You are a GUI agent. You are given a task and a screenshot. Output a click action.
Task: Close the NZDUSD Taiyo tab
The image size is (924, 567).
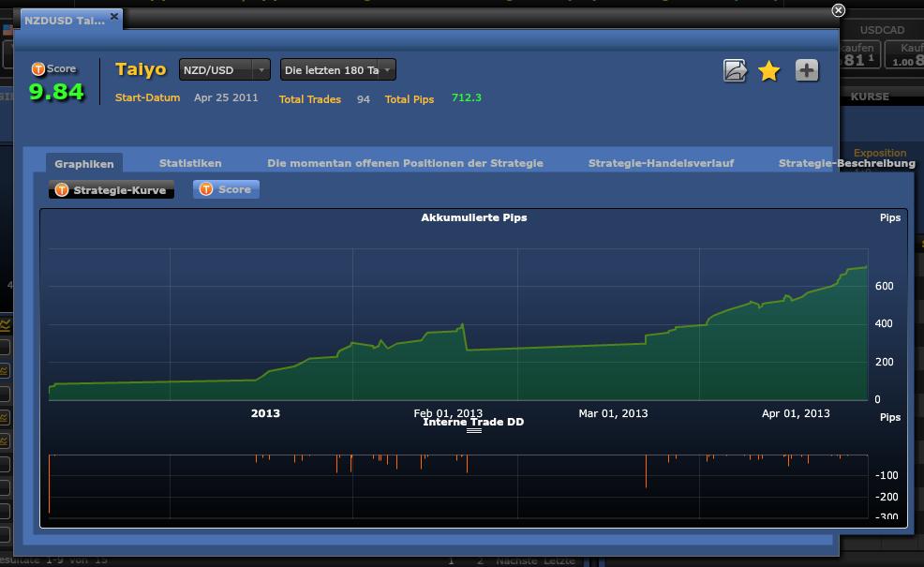(114, 17)
